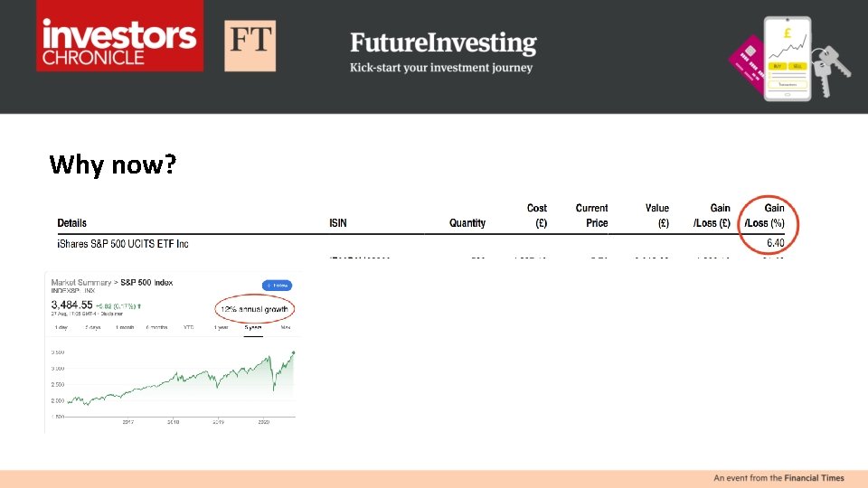The height and width of the screenshot is (488, 868).
Task: Click the Gain/Loss (%) column header
Action: [x=763, y=216]
